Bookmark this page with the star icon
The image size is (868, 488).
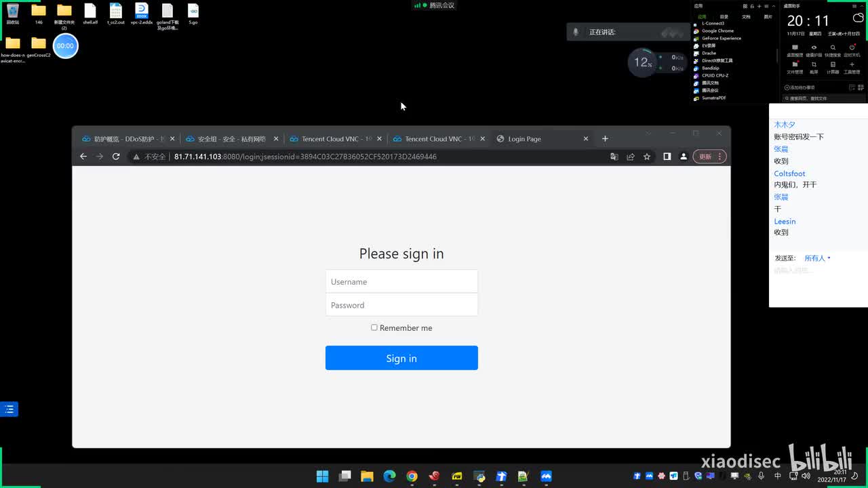pos(647,157)
